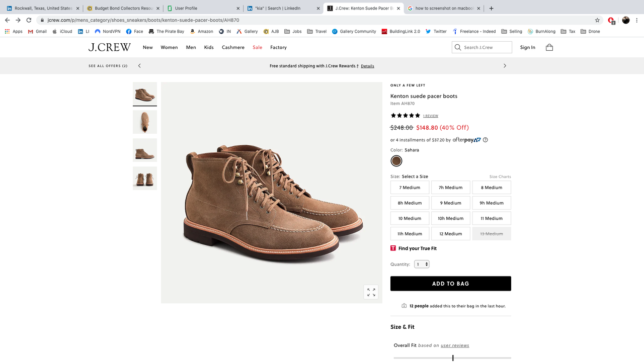
Task: Open the 1 Review link
Action: tap(431, 116)
